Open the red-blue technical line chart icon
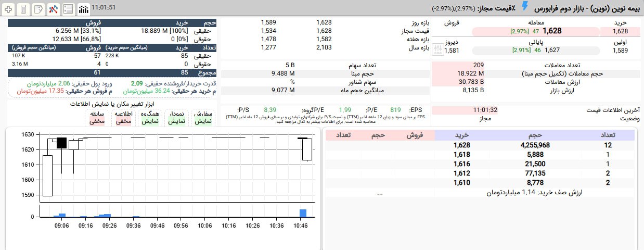This screenshot has width=644, height=250. click(x=53, y=9)
